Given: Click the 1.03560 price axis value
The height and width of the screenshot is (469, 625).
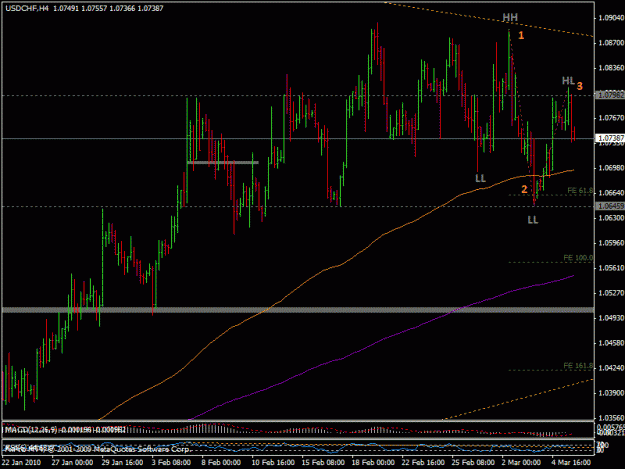Looking at the screenshot, I should click(611, 418).
